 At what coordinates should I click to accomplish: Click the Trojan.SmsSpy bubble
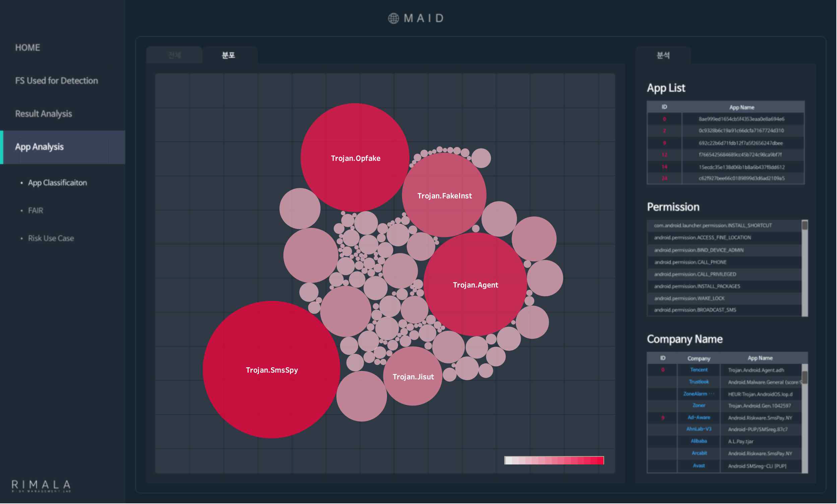(x=272, y=370)
